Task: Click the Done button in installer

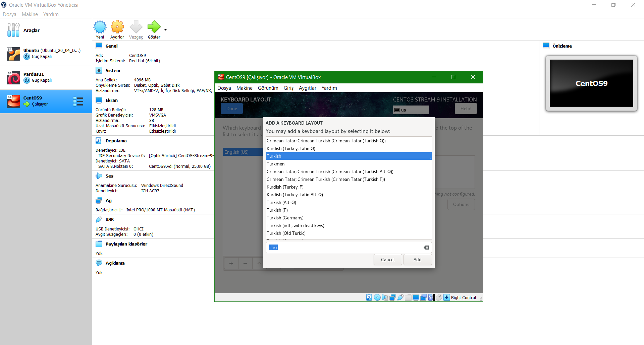Action: pyautogui.click(x=232, y=109)
